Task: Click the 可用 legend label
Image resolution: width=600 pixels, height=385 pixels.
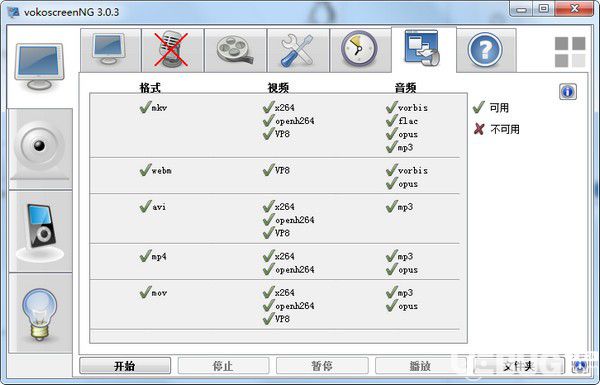Action: point(499,108)
